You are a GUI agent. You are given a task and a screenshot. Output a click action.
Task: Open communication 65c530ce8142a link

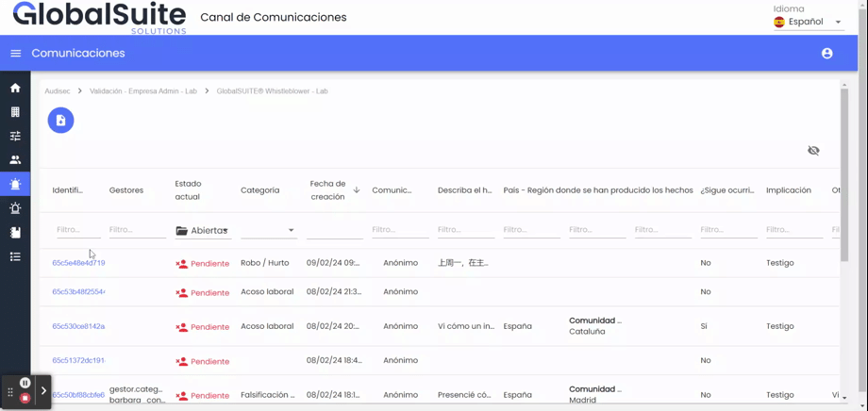coord(78,326)
